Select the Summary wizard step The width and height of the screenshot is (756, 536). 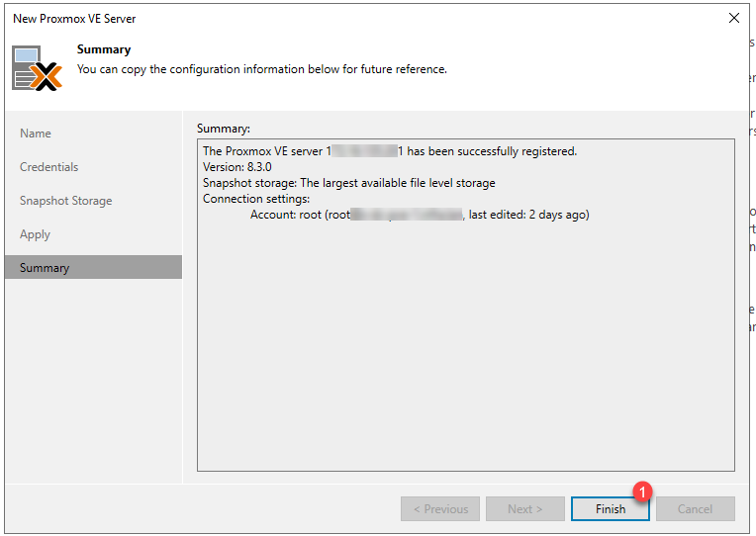[93, 268]
